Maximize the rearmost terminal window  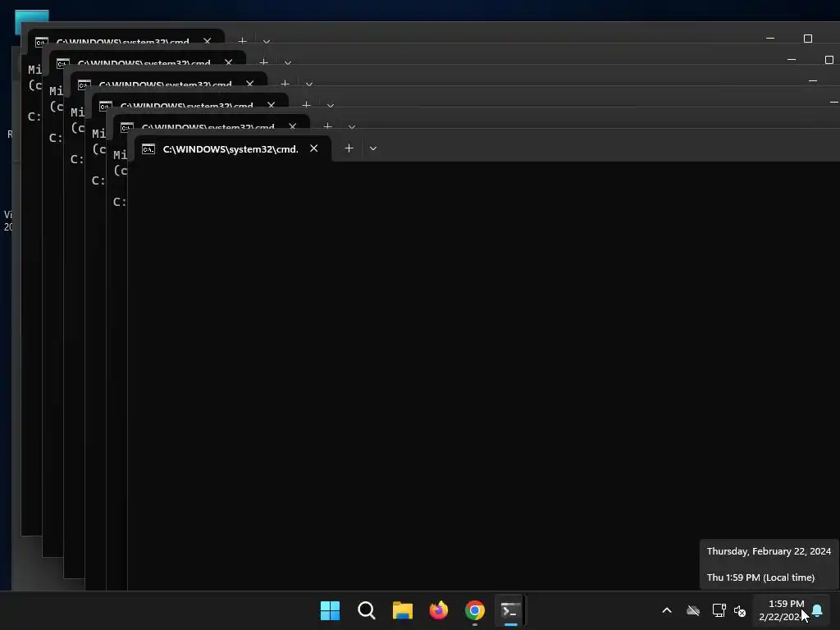click(808, 38)
